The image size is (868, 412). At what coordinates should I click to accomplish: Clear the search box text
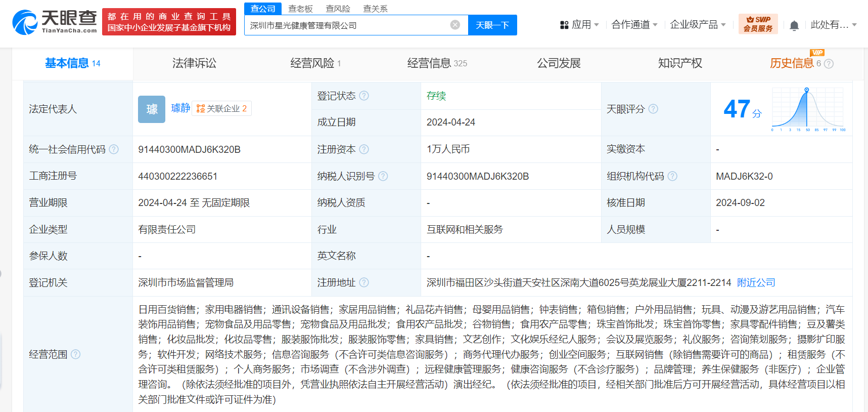click(x=455, y=25)
